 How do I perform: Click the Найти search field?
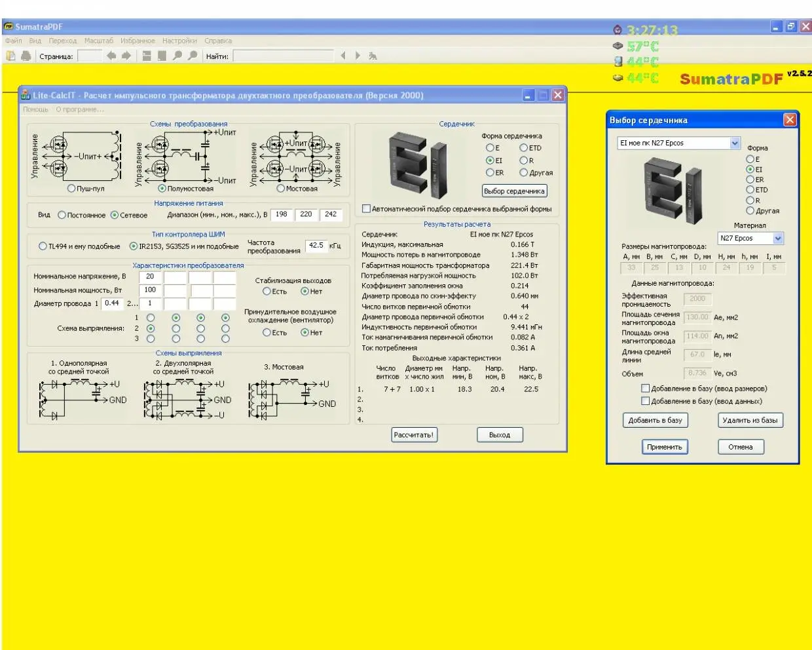[284, 56]
